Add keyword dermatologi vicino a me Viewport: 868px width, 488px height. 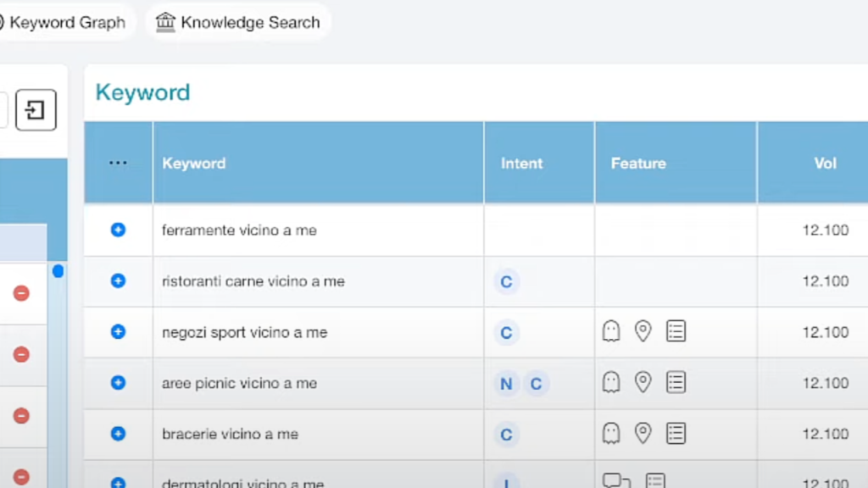pos(118,482)
